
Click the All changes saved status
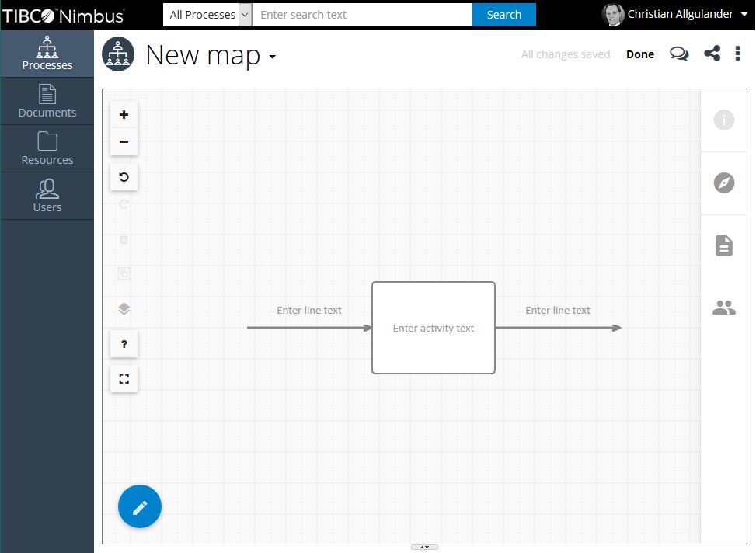[x=566, y=54]
